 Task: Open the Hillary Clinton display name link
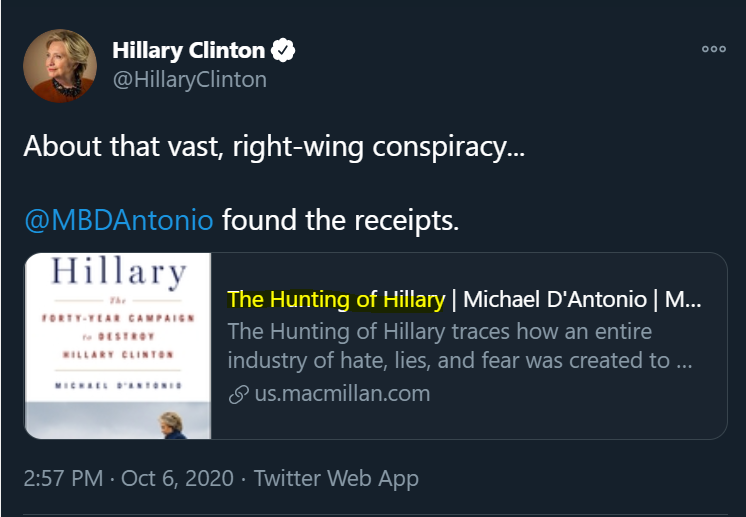coord(189,50)
